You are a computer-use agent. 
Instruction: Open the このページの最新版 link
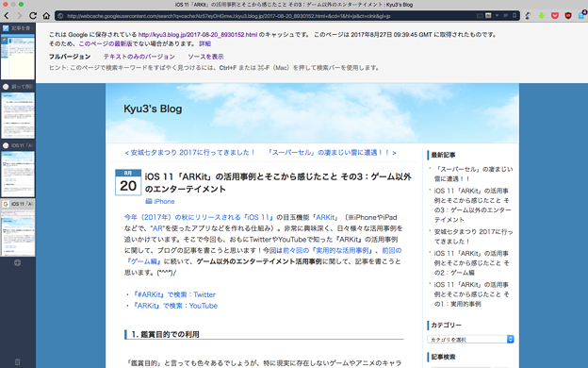coord(106,43)
